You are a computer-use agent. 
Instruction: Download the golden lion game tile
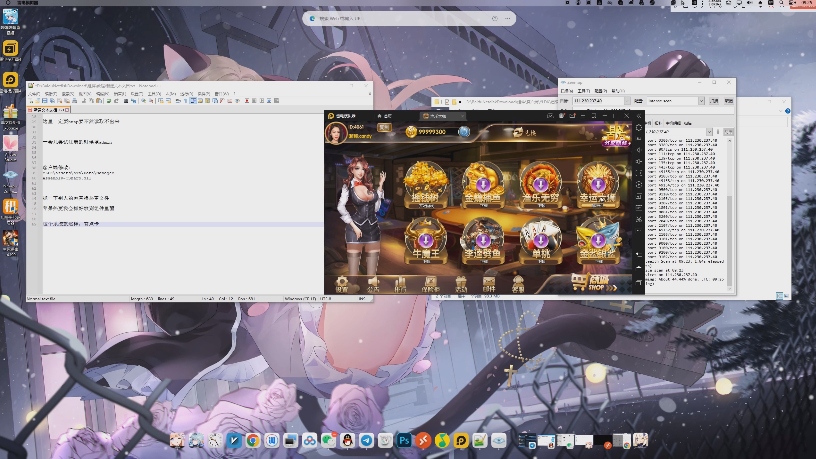click(x=598, y=185)
